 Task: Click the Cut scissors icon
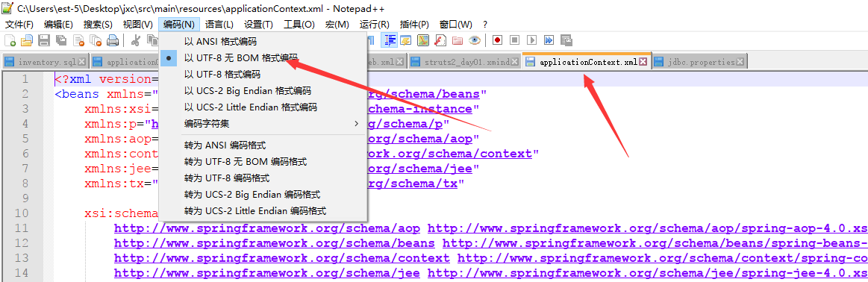click(135, 40)
